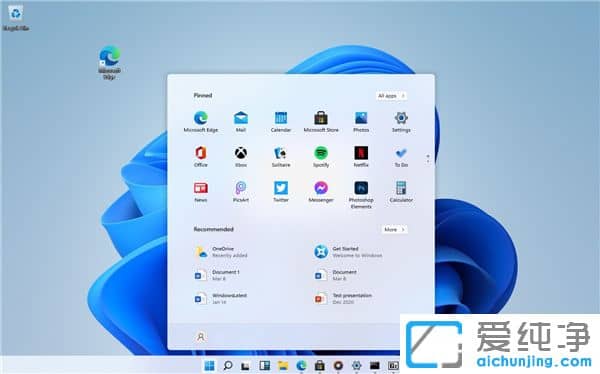Click the user account icon in the Start menu
600x374 pixels.
tap(201, 337)
